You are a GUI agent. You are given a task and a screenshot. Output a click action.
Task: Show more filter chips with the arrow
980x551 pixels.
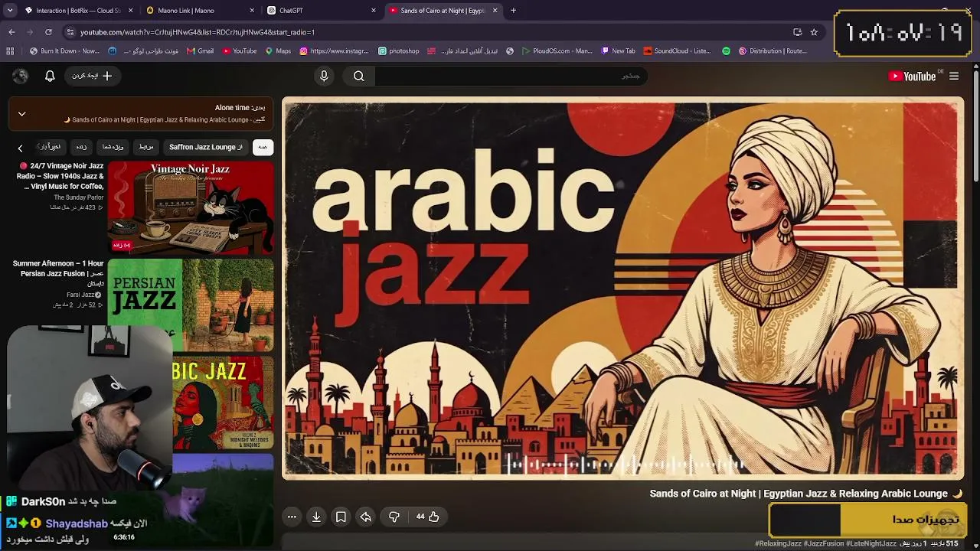[x=21, y=148]
